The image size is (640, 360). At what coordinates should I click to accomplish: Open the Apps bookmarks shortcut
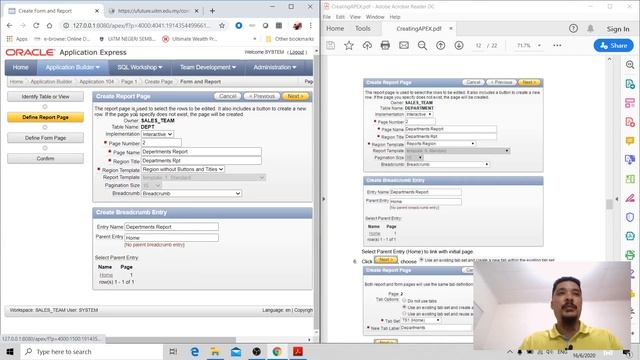click(17, 39)
